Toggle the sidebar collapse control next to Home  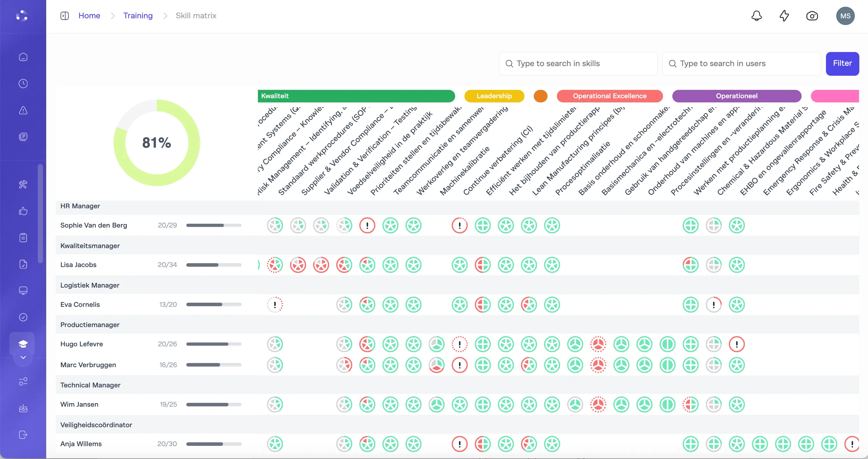(64, 15)
